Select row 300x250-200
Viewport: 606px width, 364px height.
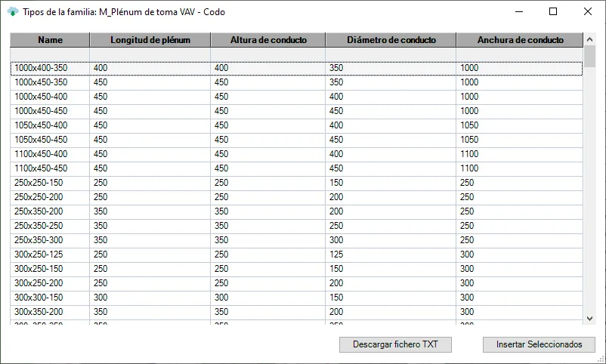click(x=296, y=283)
